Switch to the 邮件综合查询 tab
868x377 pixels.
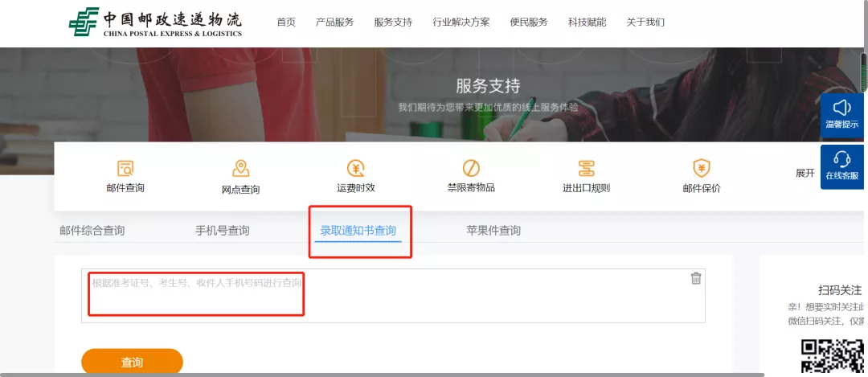click(x=92, y=231)
